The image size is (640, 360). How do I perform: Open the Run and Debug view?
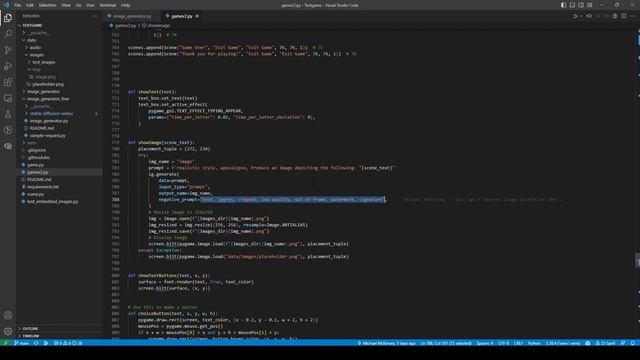8,66
